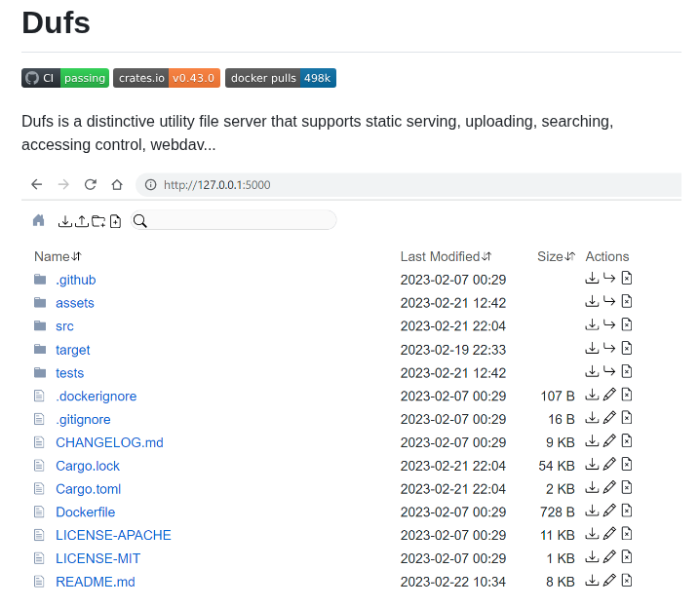The image size is (700, 607).
Task: Click the magnifier search icon
Action: click(x=140, y=221)
